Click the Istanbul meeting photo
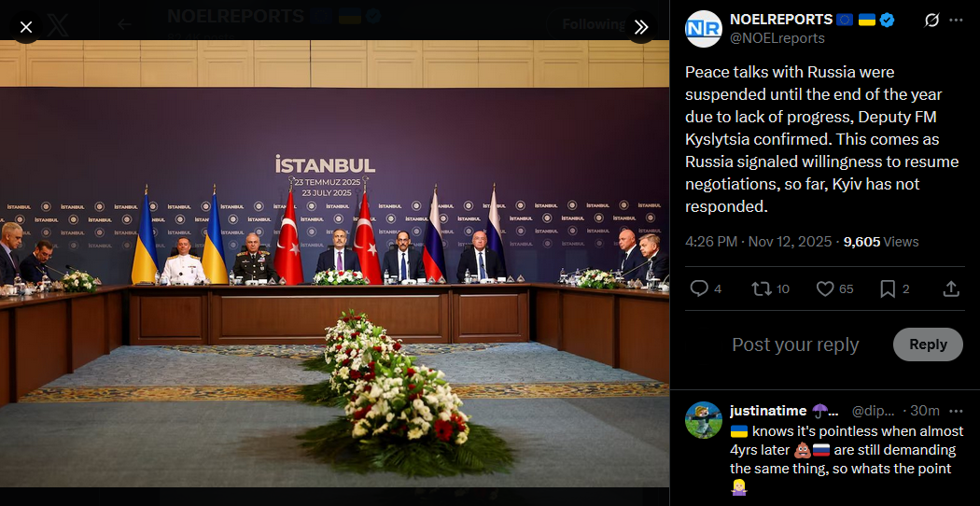980x506 pixels. [x=334, y=263]
